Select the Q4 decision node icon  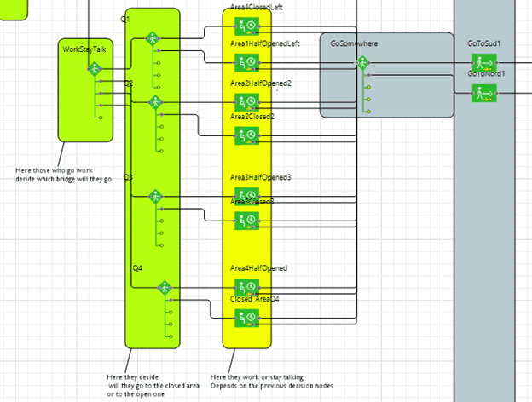click(x=165, y=288)
